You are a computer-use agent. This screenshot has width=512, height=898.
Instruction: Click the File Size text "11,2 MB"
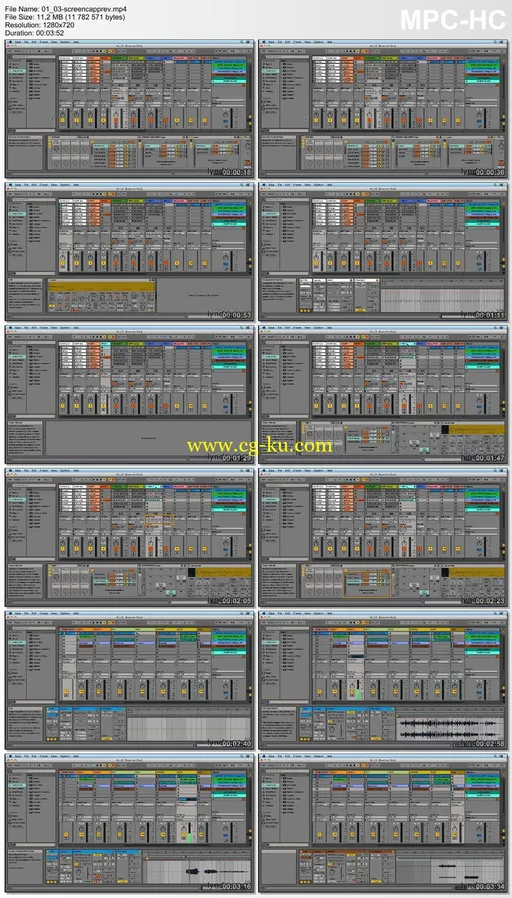(x=51, y=18)
